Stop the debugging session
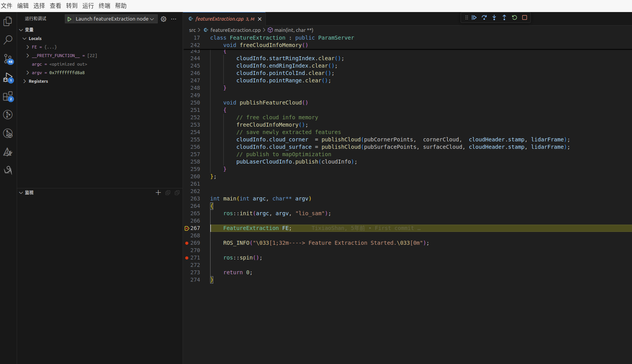The height and width of the screenshot is (364, 632). (524, 17)
